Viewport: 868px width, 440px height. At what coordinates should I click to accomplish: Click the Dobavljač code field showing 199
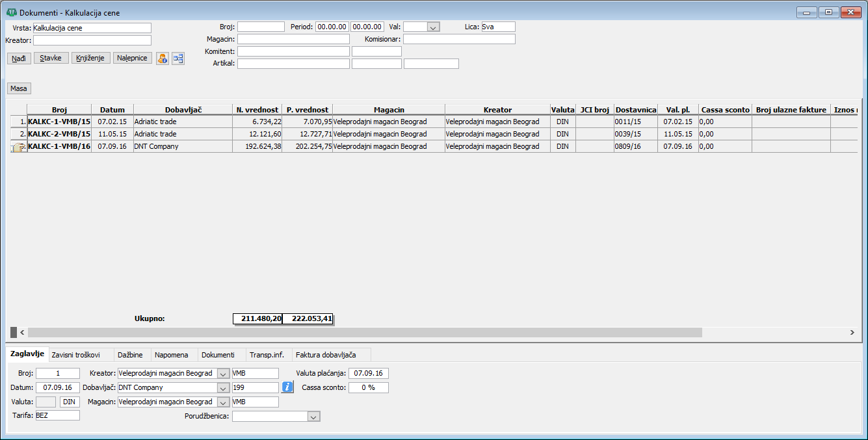(255, 387)
